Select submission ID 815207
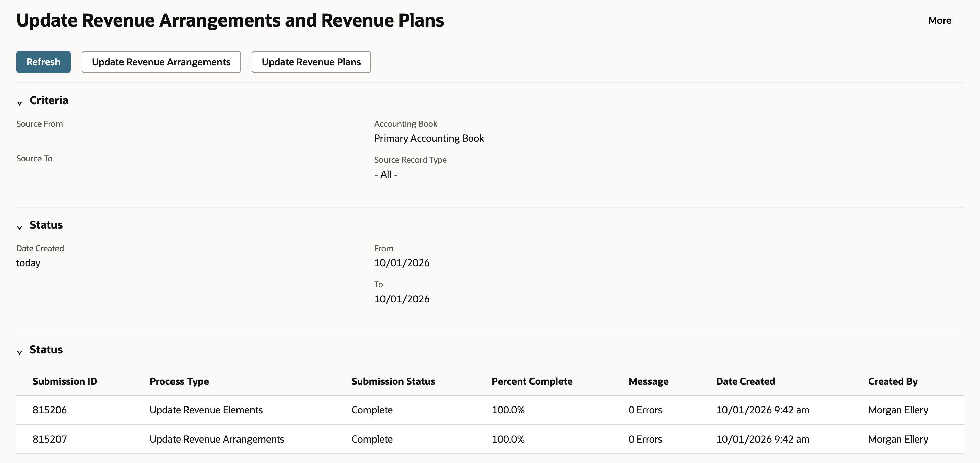The width and height of the screenshot is (980, 463). click(x=49, y=439)
